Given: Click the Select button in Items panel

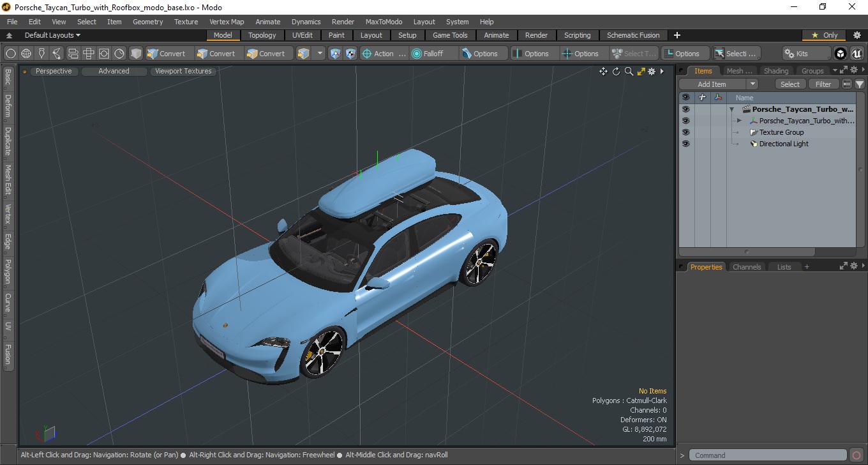Looking at the screenshot, I should point(790,84).
